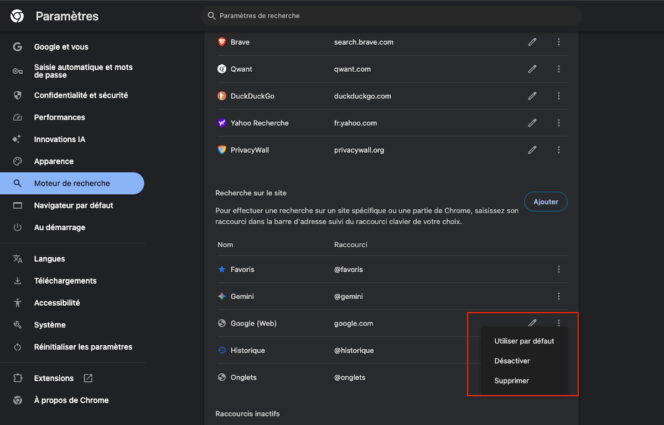Open more options for PrivacyWall

(x=559, y=150)
